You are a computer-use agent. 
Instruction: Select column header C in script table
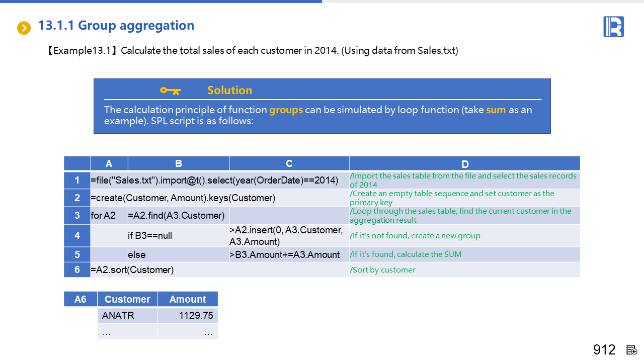click(x=289, y=163)
